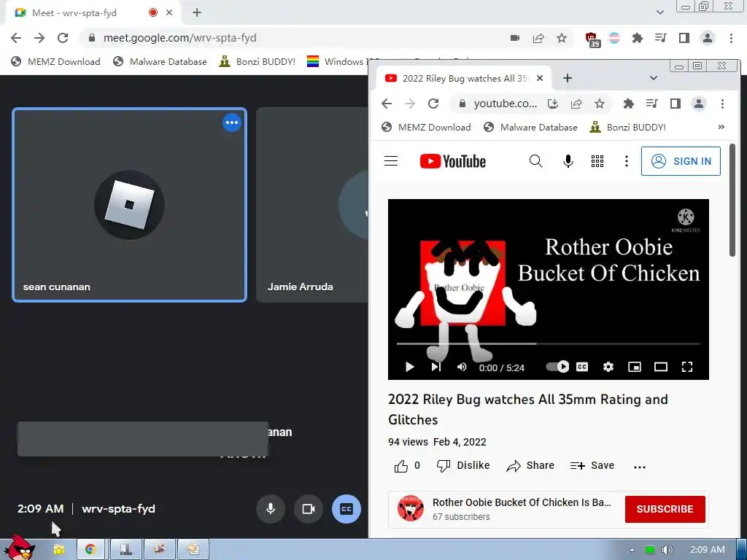Click the youtube.co... address bar
The height and width of the screenshot is (560, 747).
click(506, 104)
